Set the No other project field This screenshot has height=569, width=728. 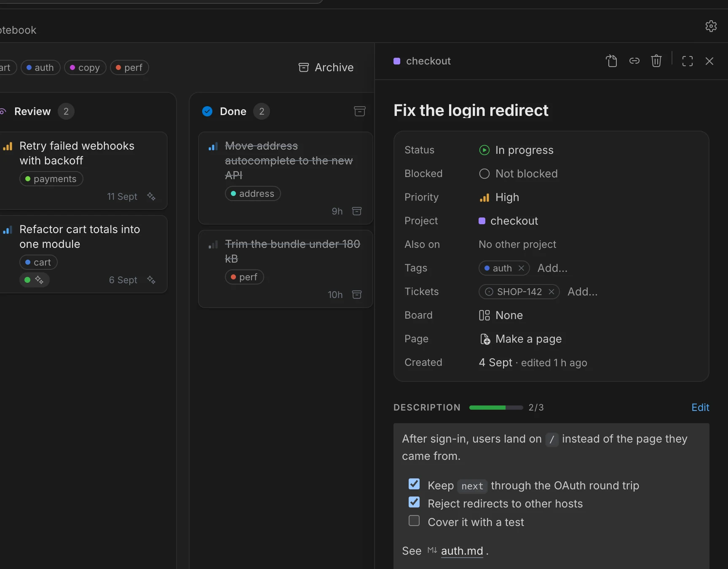pyautogui.click(x=517, y=244)
